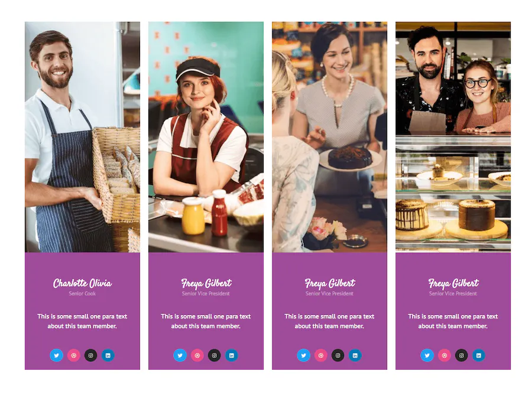Open Twitter icon on second card
532x397 pixels.
point(180,355)
